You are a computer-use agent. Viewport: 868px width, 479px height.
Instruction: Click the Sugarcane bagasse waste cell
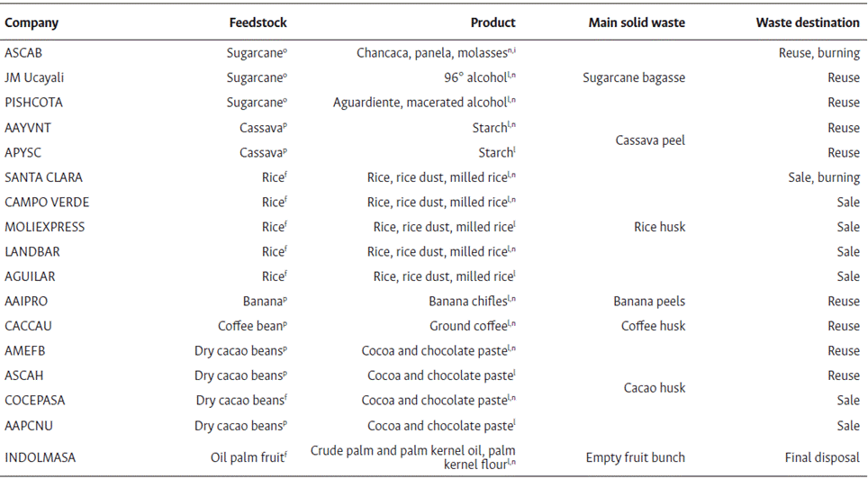pyautogui.click(x=636, y=77)
